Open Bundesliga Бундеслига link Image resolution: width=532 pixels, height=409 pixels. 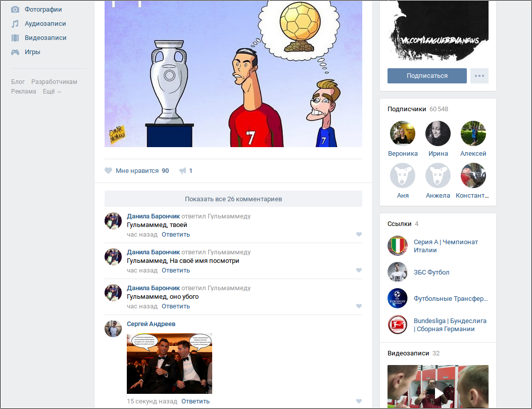coord(450,325)
